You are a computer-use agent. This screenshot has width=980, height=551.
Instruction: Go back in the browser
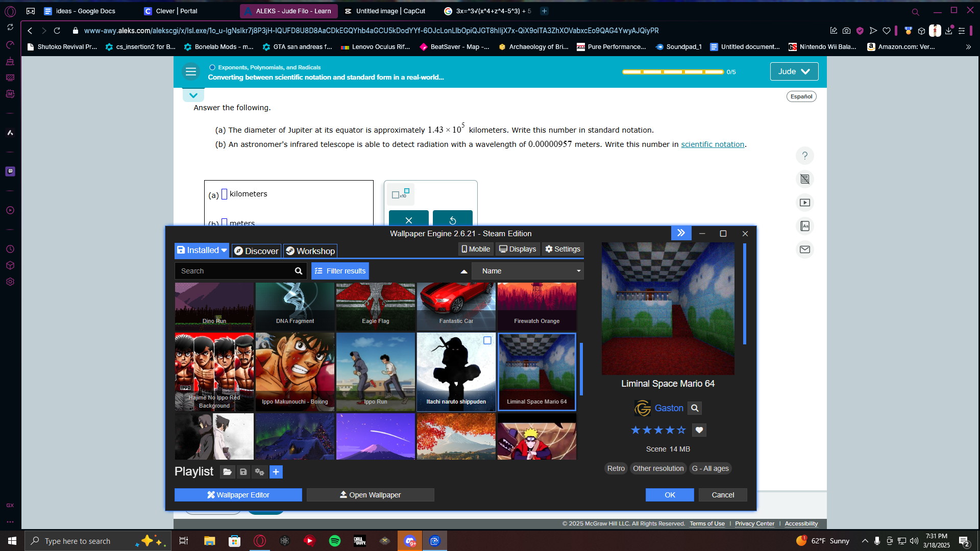coord(30,31)
